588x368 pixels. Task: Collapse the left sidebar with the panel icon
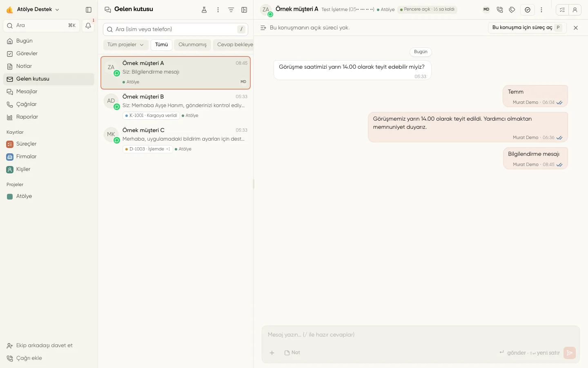[89, 10]
